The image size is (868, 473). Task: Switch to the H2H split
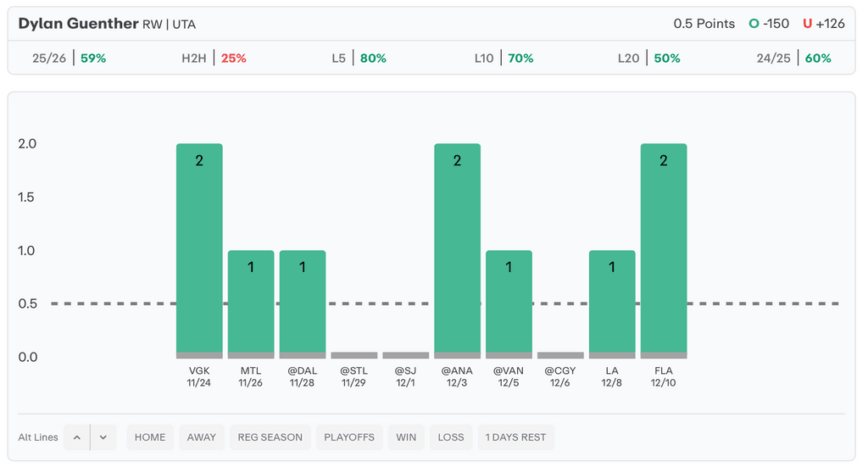(x=214, y=58)
